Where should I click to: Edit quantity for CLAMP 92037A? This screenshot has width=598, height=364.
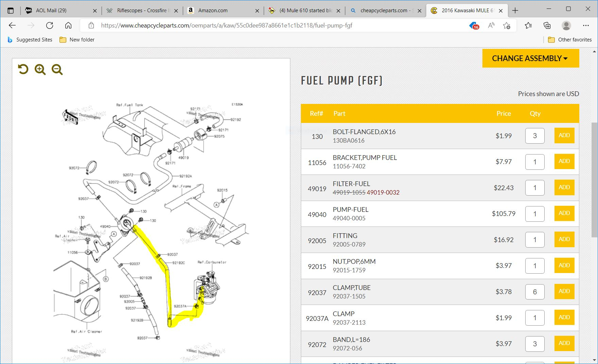535,318
